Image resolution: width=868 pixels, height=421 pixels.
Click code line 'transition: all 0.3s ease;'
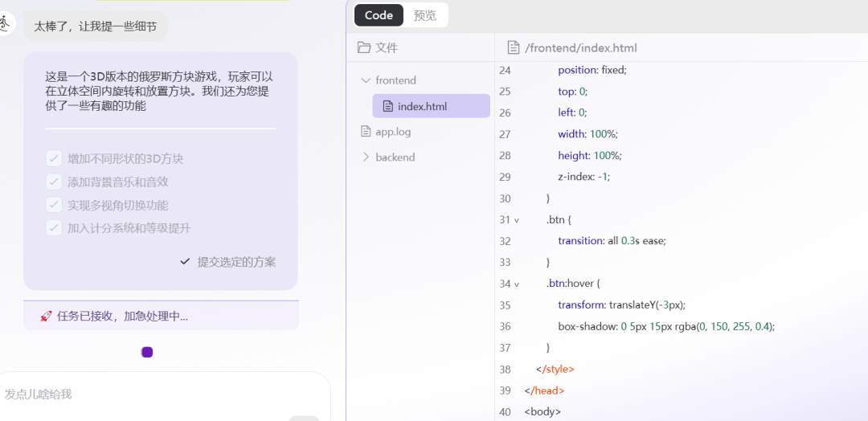[612, 241]
